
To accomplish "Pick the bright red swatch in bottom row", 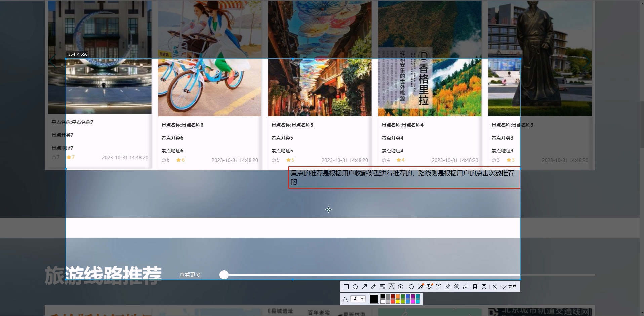I will point(393,301).
